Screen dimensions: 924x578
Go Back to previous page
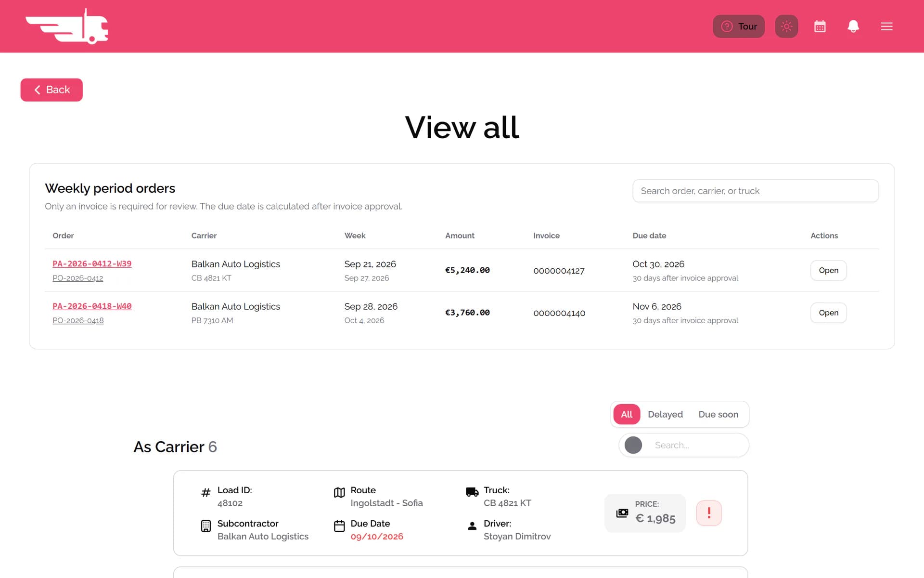tap(51, 90)
